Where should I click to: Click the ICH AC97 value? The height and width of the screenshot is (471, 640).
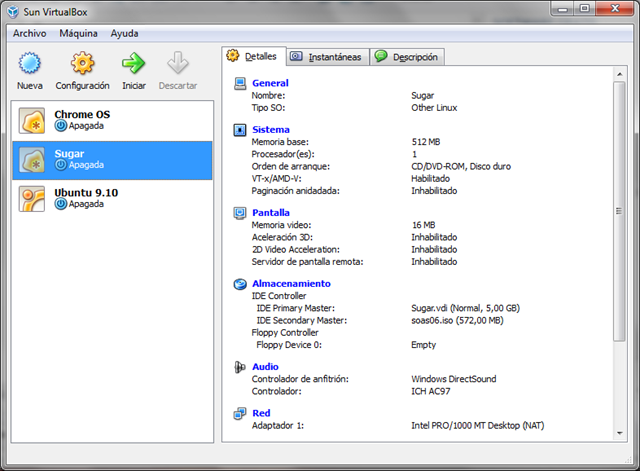pos(431,391)
